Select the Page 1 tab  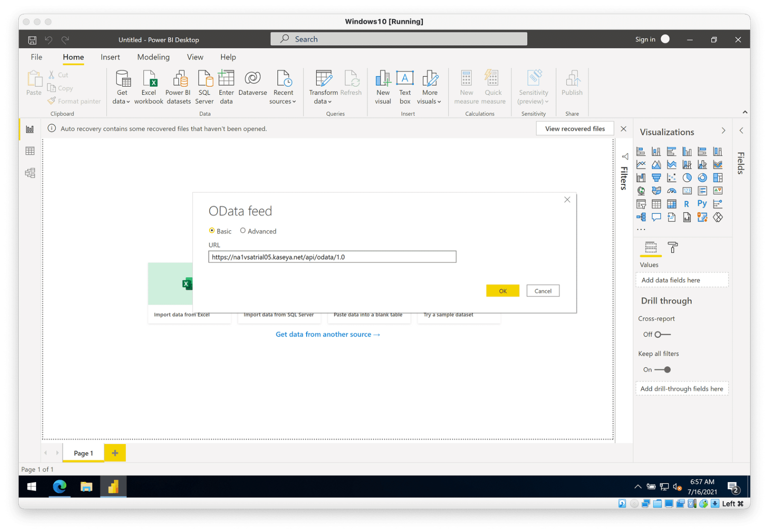click(83, 453)
